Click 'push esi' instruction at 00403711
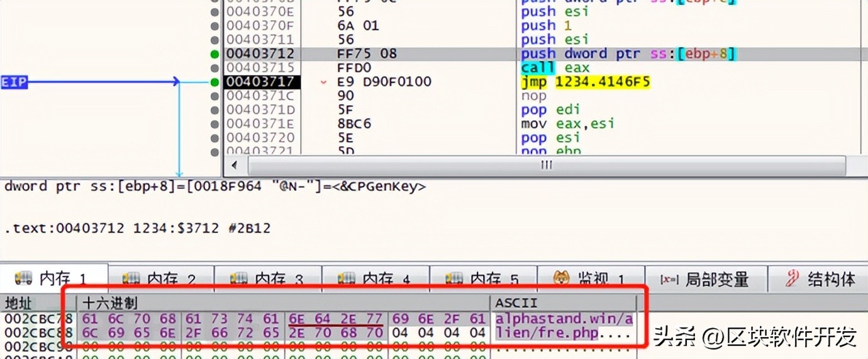The image size is (868, 359). pyautogui.click(x=555, y=40)
